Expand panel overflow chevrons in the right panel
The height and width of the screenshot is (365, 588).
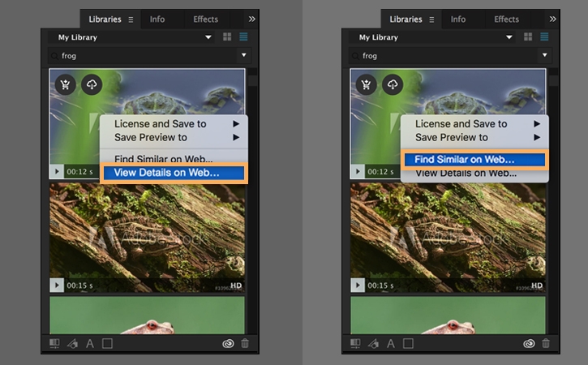[552, 19]
